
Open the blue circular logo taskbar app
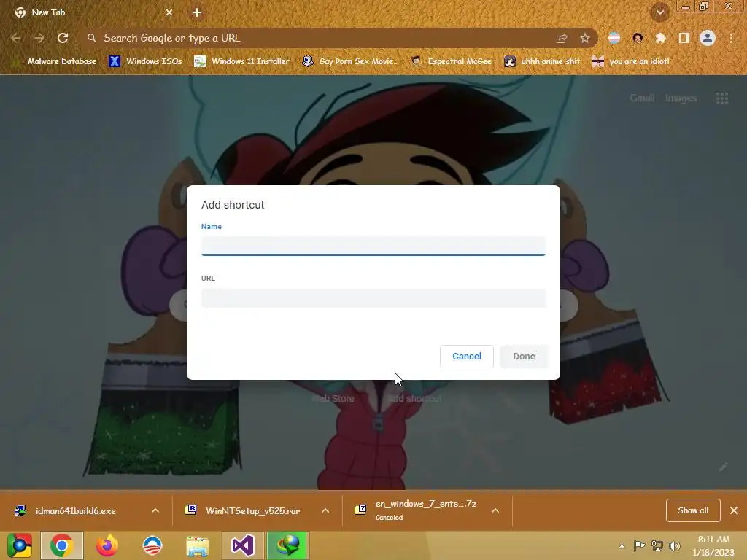click(x=152, y=545)
